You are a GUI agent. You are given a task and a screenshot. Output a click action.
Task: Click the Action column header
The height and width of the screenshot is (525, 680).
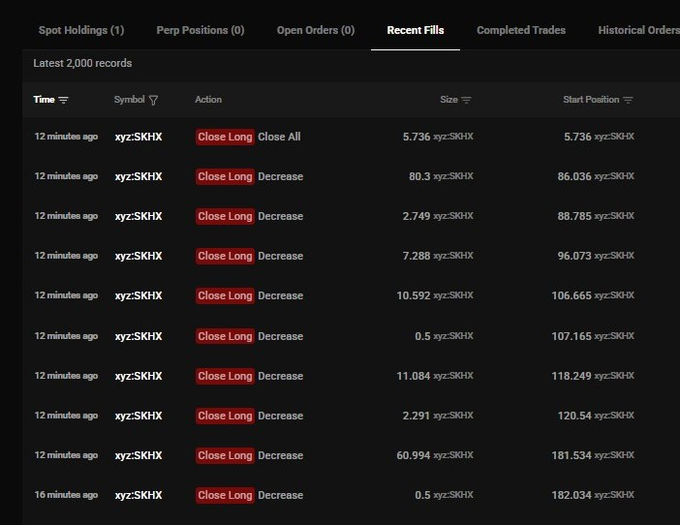coord(208,100)
